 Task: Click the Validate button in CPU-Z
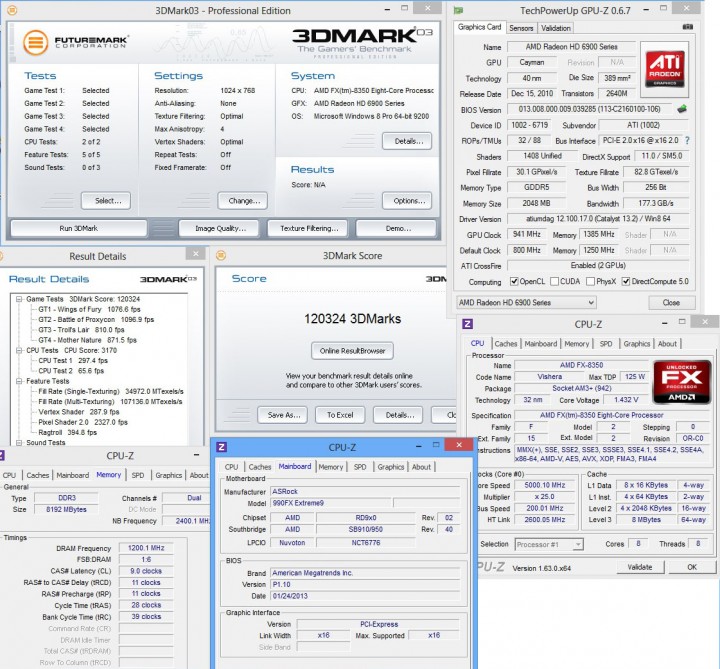[640, 567]
